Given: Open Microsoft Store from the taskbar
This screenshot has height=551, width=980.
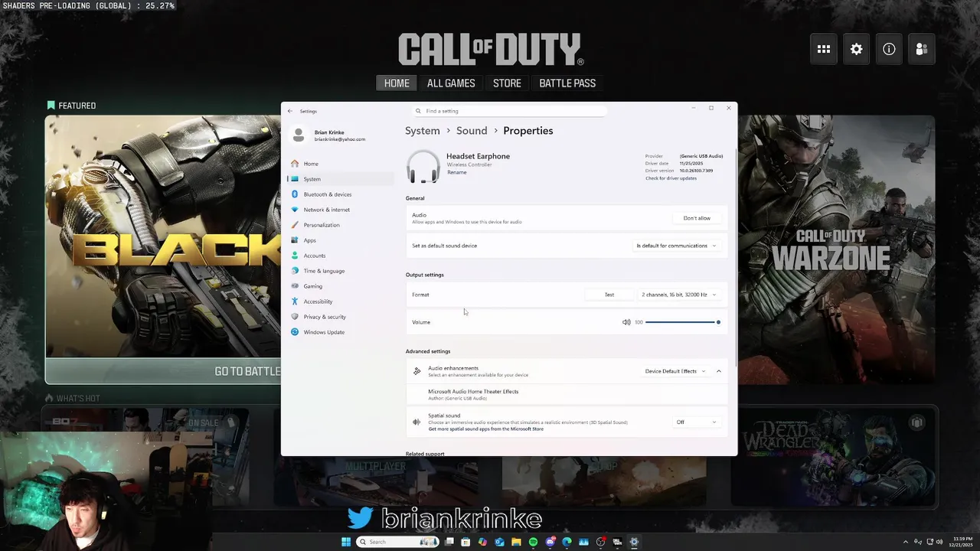Looking at the screenshot, I should [465, 542].
